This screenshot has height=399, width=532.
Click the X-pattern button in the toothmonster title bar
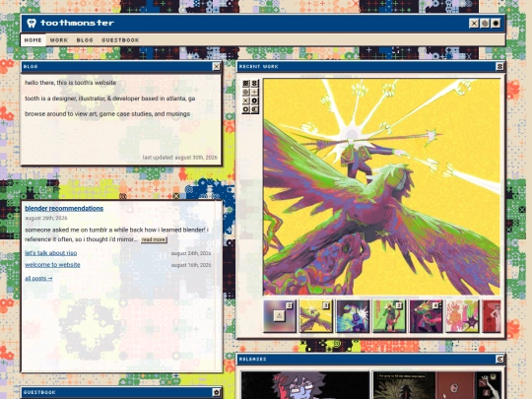pos(474,23)
